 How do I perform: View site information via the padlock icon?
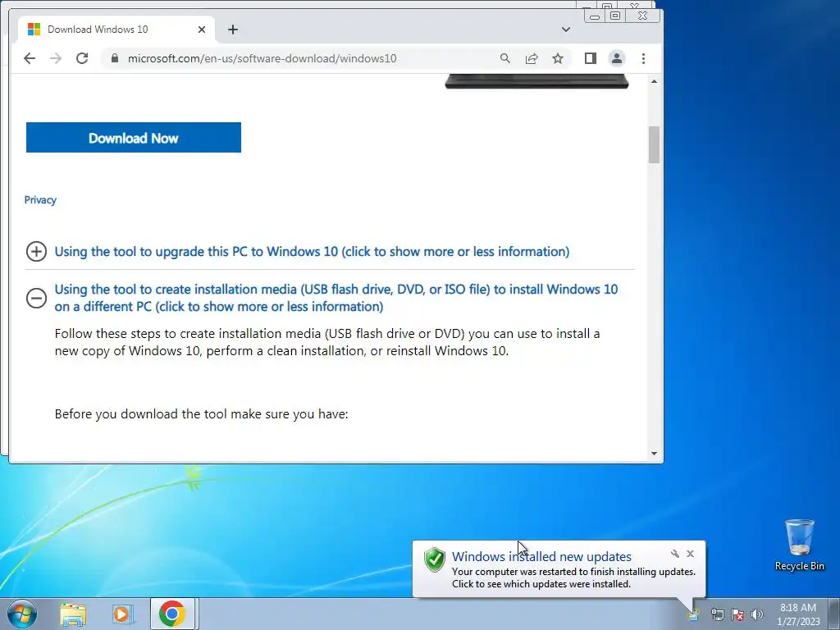[115, 58]
